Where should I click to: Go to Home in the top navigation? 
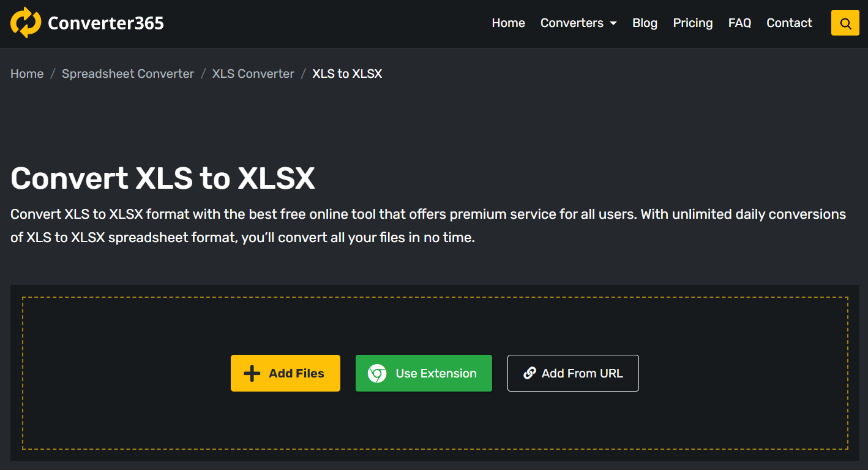[508, 23]
